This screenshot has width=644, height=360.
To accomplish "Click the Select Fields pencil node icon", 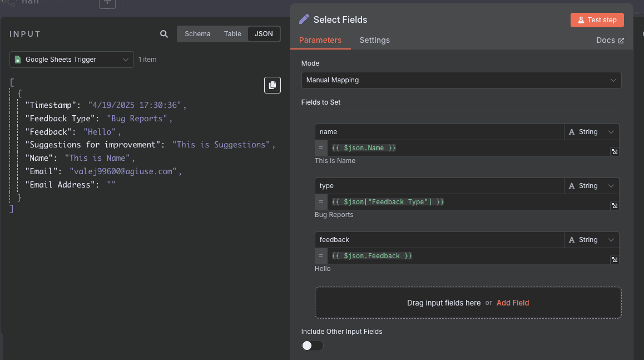I will tap(304, 19).
